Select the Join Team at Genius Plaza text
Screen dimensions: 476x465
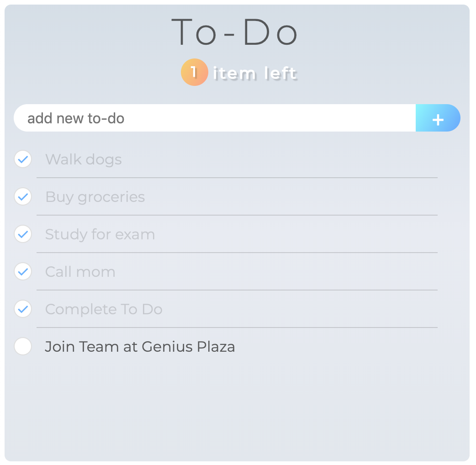click(x=140, y=347)
